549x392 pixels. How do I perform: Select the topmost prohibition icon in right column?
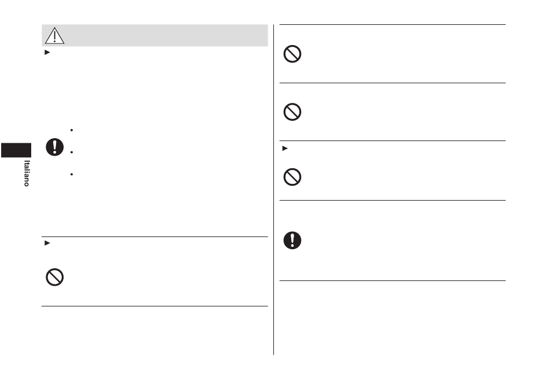292,54
